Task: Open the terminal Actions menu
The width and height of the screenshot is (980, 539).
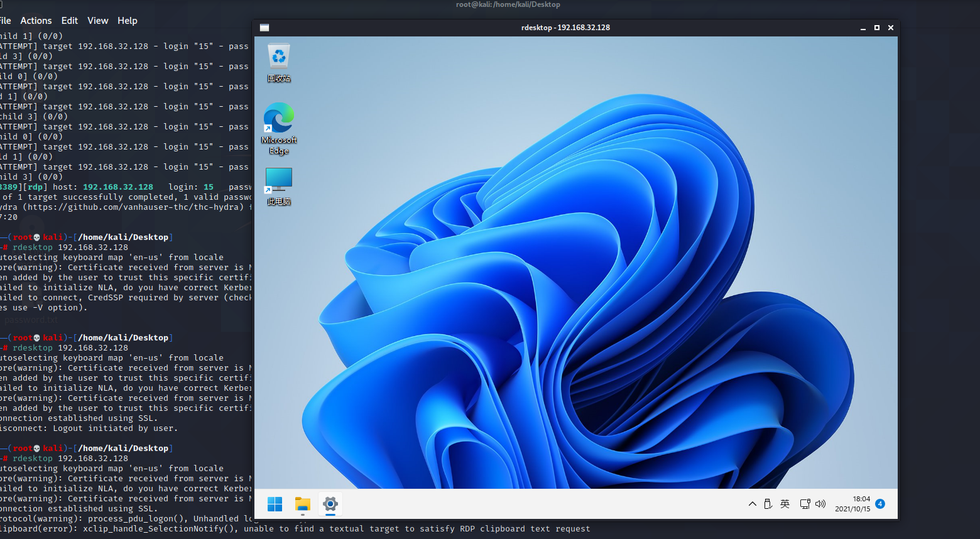Action: point(36,21)
